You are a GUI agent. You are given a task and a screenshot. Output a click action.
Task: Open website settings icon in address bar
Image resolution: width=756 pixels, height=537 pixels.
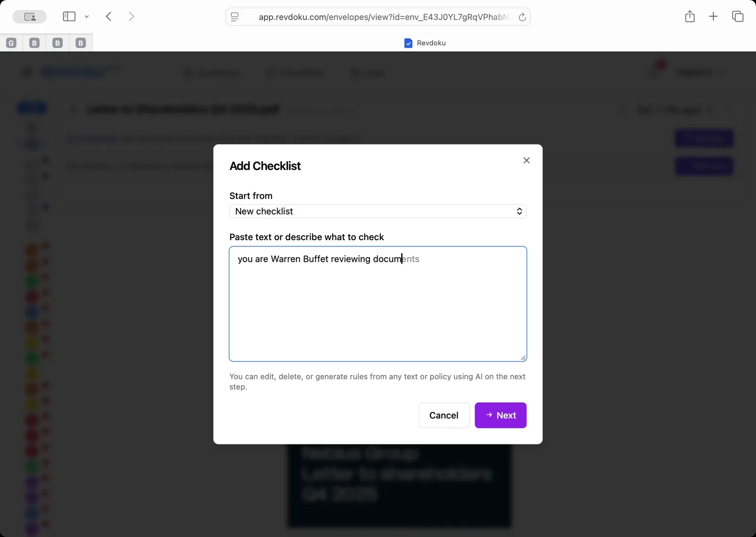click(x=234, y=17)
